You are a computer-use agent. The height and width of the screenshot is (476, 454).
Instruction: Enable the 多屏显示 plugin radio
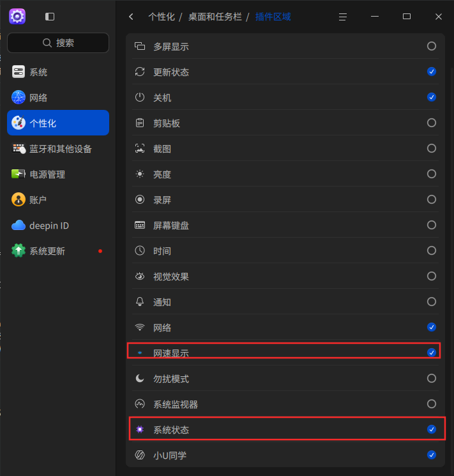point(432,46)
